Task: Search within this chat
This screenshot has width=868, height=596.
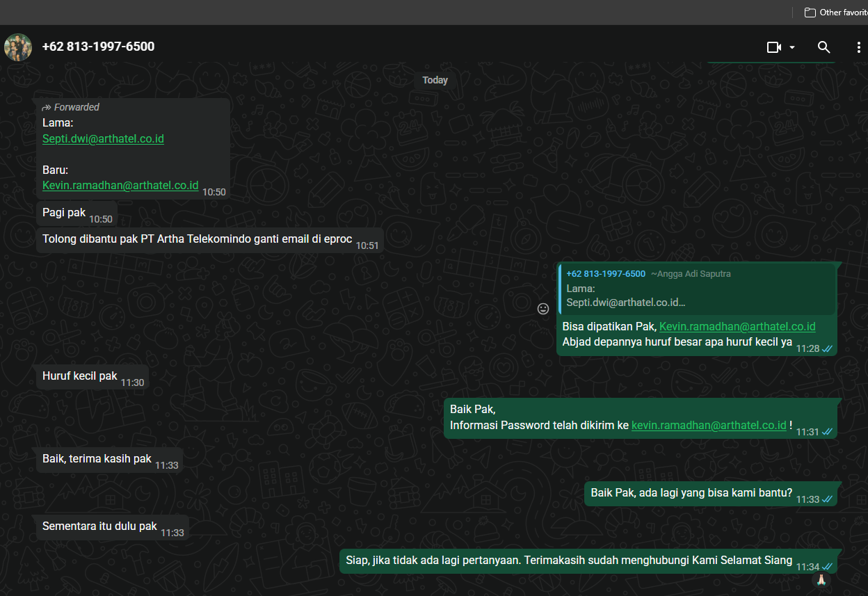Action: [824, 47]
